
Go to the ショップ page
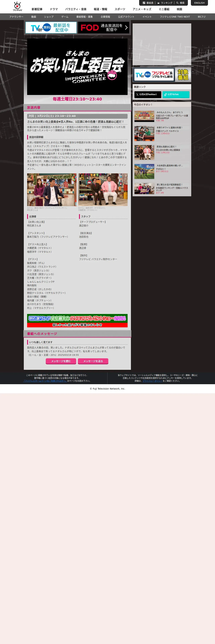49,17
